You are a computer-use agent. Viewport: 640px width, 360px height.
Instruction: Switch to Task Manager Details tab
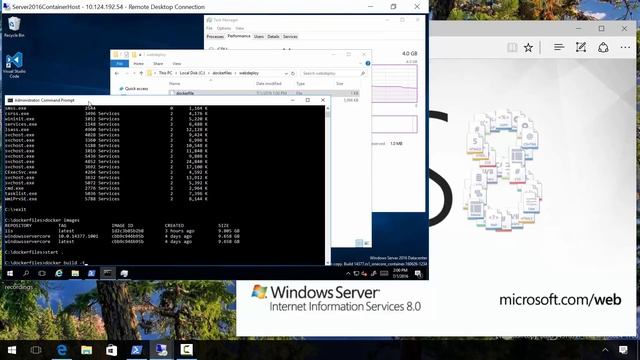tap(273, 37)
